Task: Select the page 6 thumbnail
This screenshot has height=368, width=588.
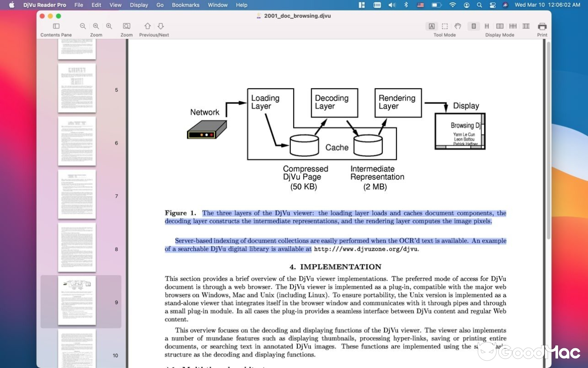Action: 77,141
